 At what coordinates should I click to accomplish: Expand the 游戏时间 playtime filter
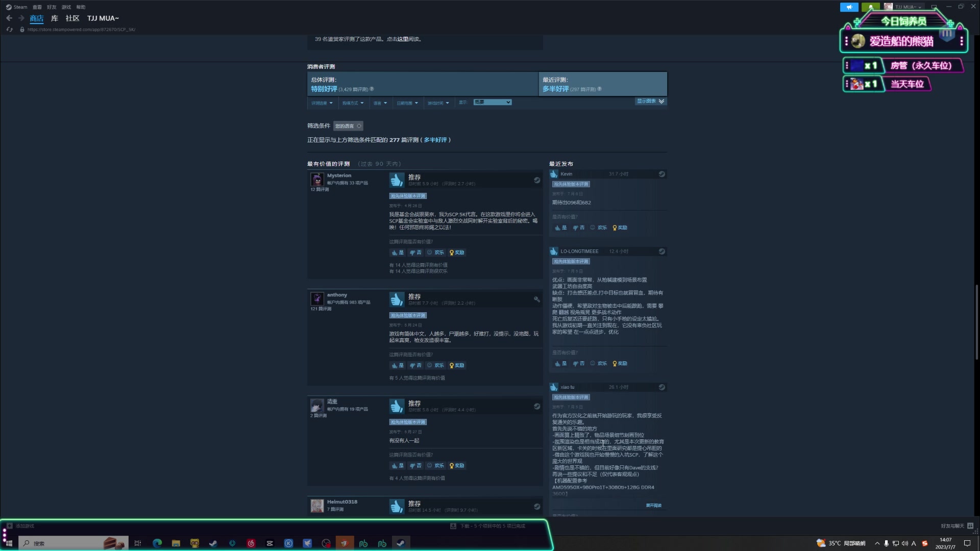(x=438, y=103)
